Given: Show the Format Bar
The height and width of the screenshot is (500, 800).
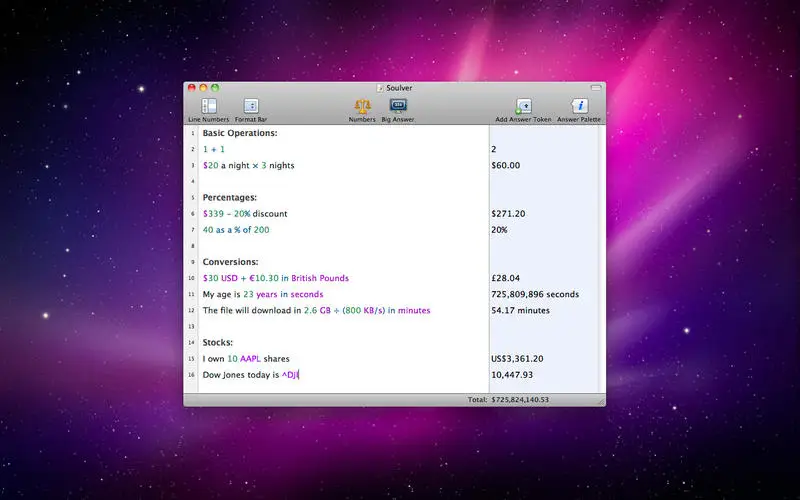Looking at the screenshot, I should point(251,110).
